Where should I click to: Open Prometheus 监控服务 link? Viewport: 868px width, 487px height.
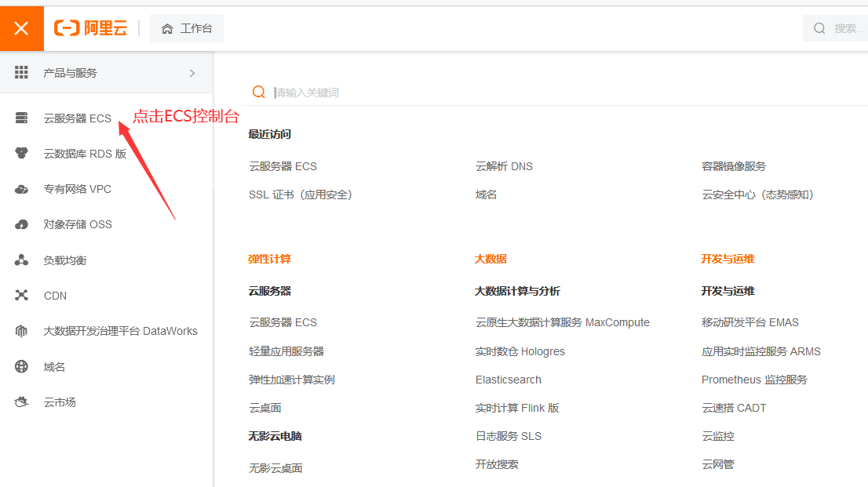[x=754, y=380]
